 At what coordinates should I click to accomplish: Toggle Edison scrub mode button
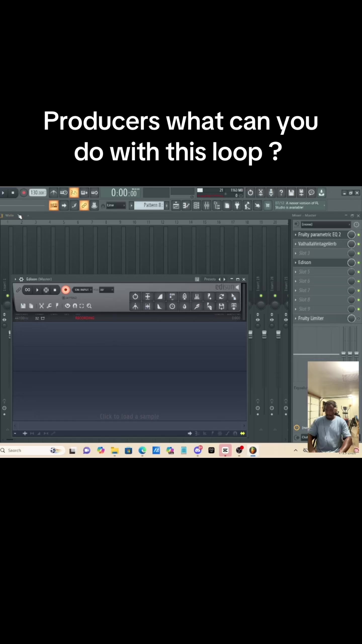(46, 290)
